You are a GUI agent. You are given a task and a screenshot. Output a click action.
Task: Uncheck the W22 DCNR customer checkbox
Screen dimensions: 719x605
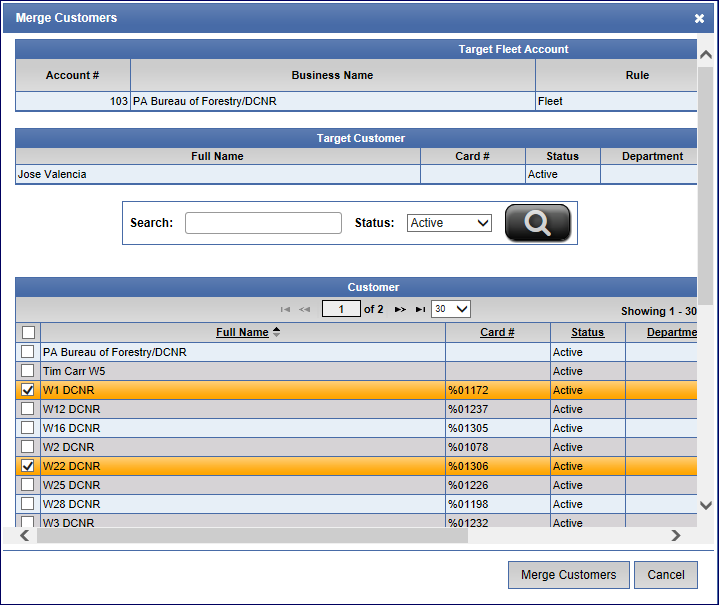point(28,466)
